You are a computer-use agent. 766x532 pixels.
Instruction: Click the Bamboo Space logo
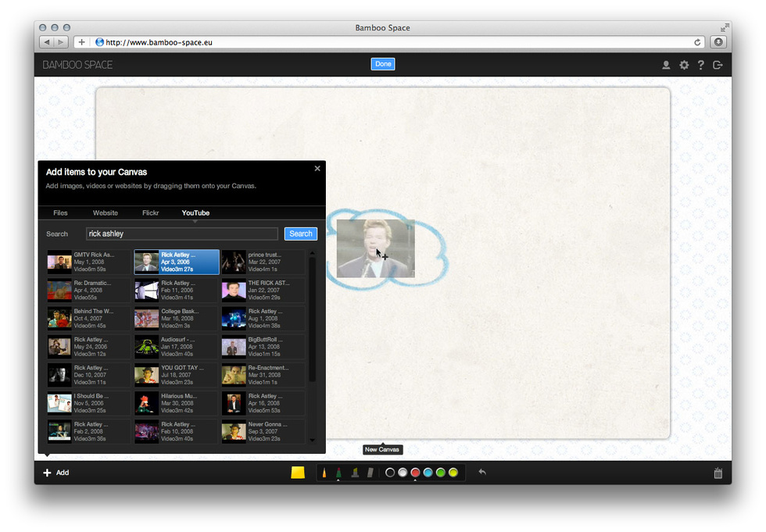pos(77,65)
